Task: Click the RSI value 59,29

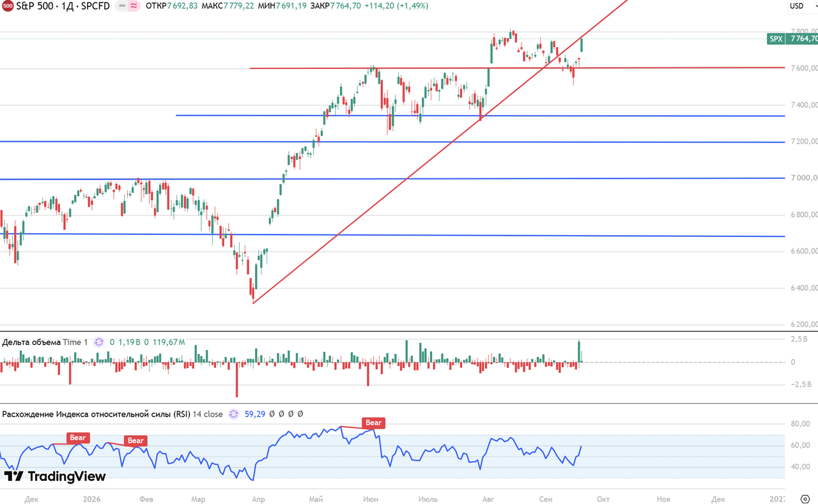Action: tap(255, 414)
